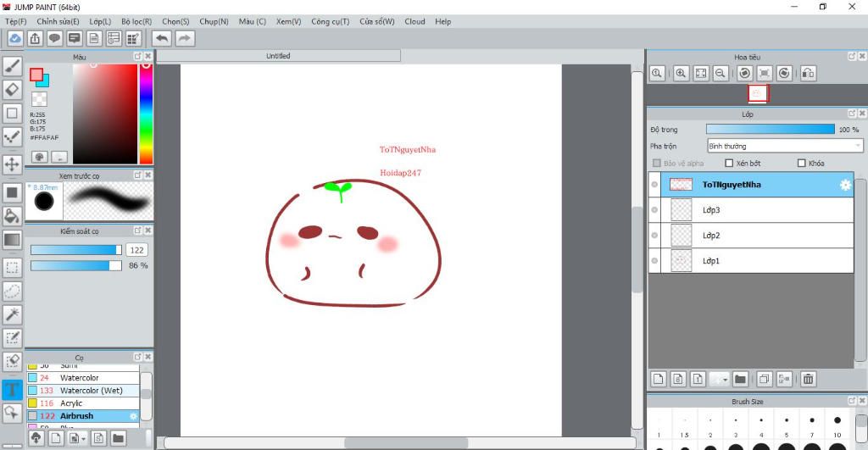Open the Công cụ(T) menu
Image resolution: width=868 pixels, height=450 pixels.
330,21
